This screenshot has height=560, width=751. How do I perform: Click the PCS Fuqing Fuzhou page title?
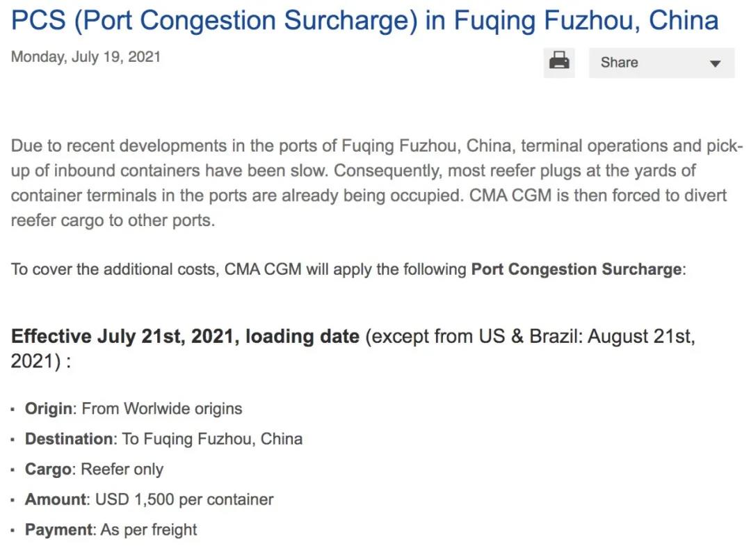point(365,22)
